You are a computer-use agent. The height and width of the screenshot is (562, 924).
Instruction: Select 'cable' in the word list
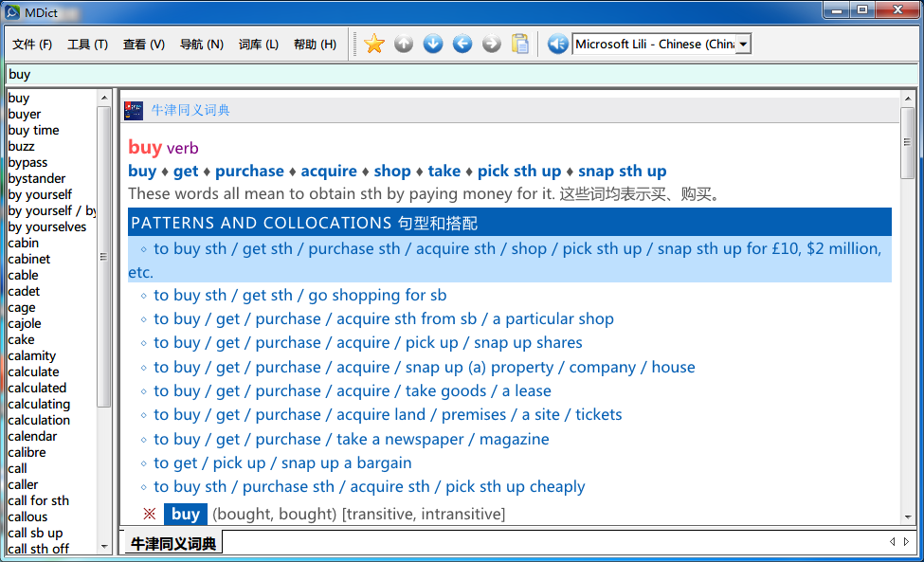(24, 275)
